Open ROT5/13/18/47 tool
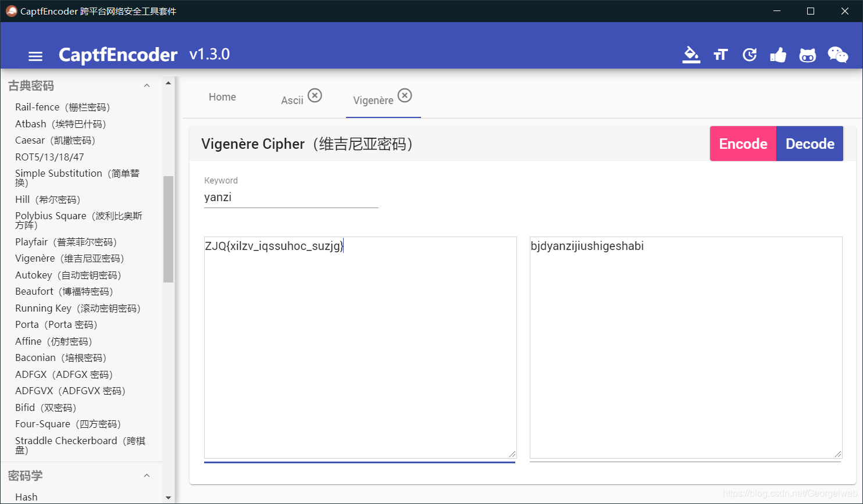 coord(49,157)
